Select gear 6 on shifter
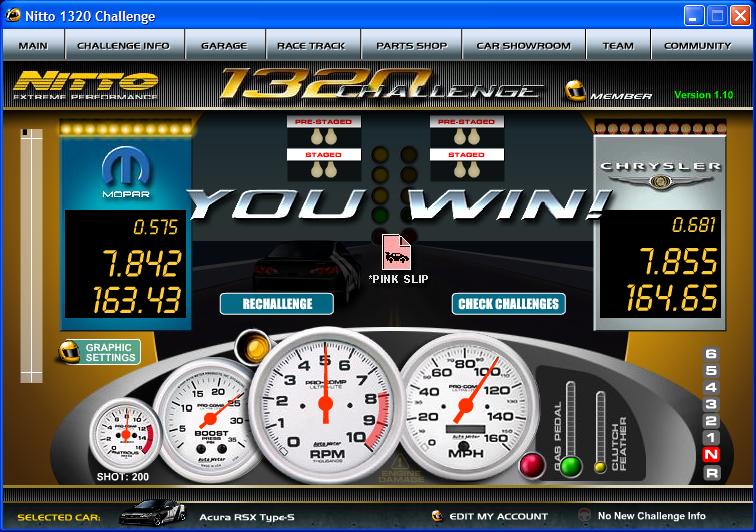The image size is (756, 532). click(711, 354)
